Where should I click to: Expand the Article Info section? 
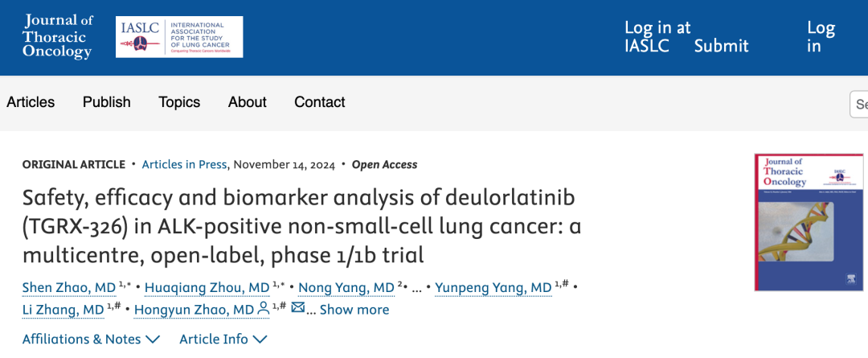(x=223, y=339)
